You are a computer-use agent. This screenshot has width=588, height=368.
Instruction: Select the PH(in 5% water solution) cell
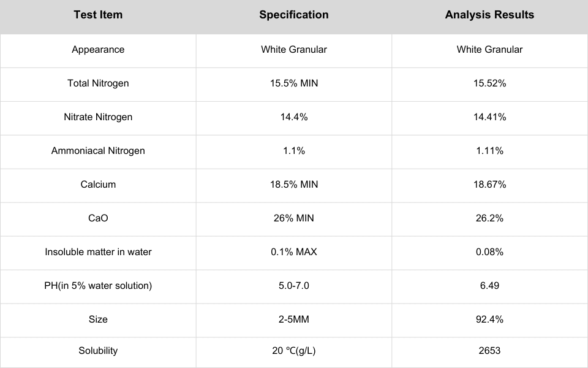coord(98,286)
